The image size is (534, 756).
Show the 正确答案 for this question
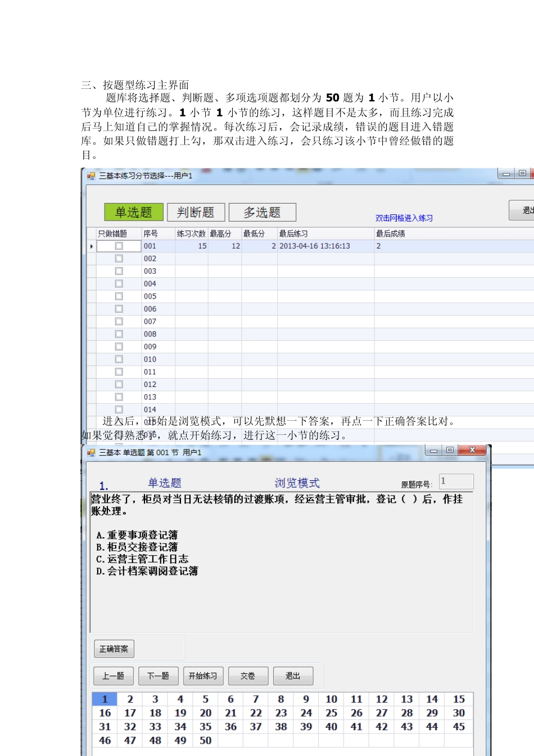tap(114, 649)
